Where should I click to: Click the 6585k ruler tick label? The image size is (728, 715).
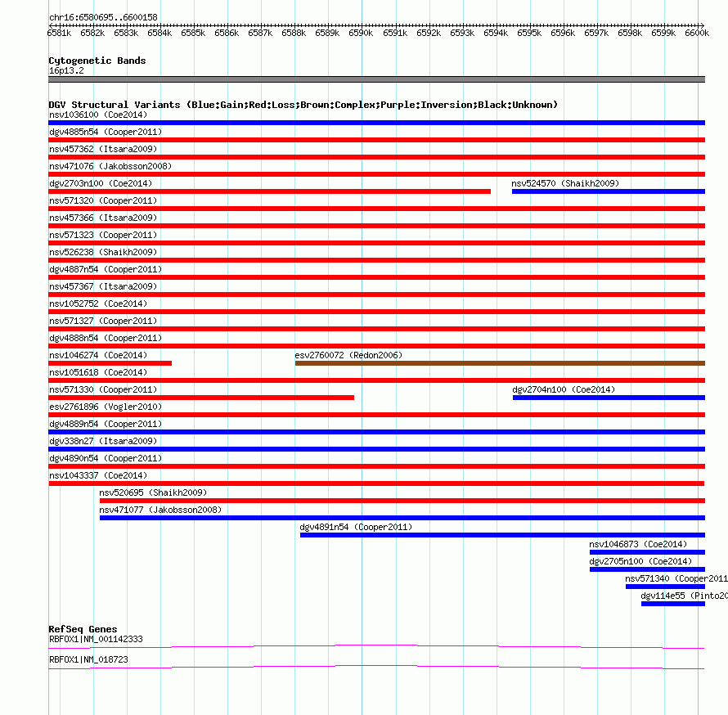[193, 33]
